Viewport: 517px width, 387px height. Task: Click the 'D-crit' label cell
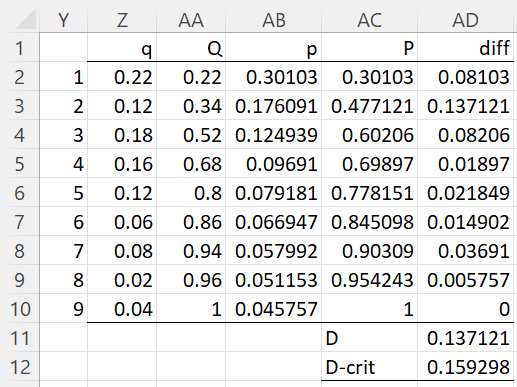[369, 367]
